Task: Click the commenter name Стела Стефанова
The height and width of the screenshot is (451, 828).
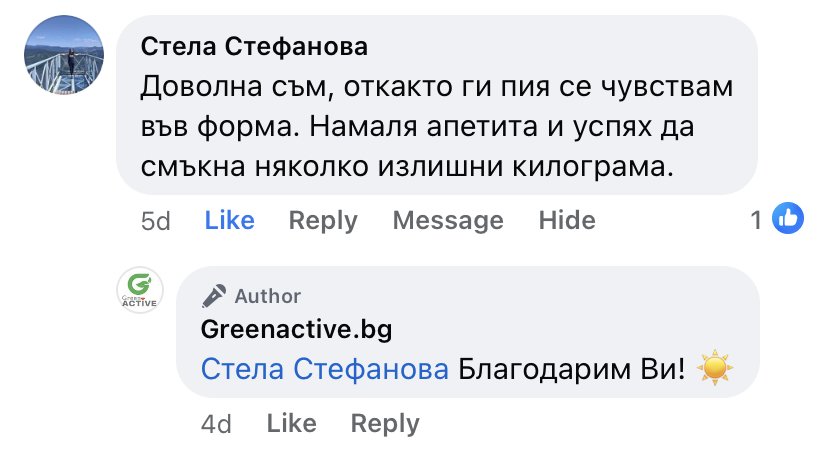Action: (254, 46)
